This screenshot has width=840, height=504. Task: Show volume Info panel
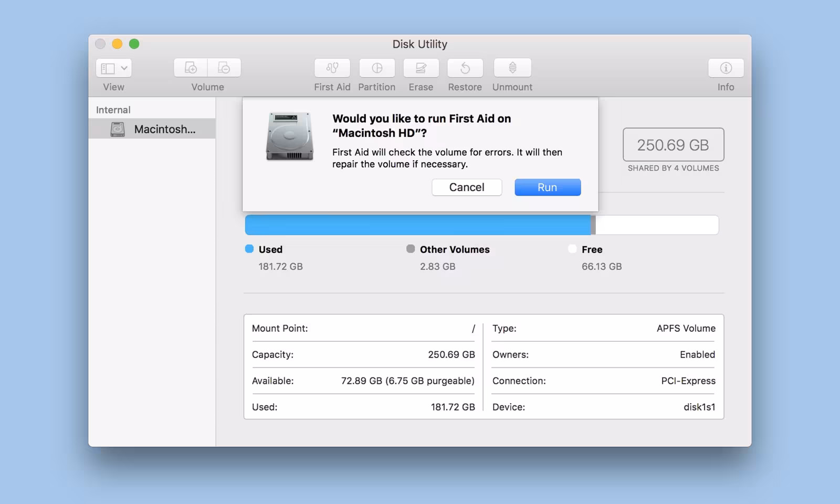(726, 68)
